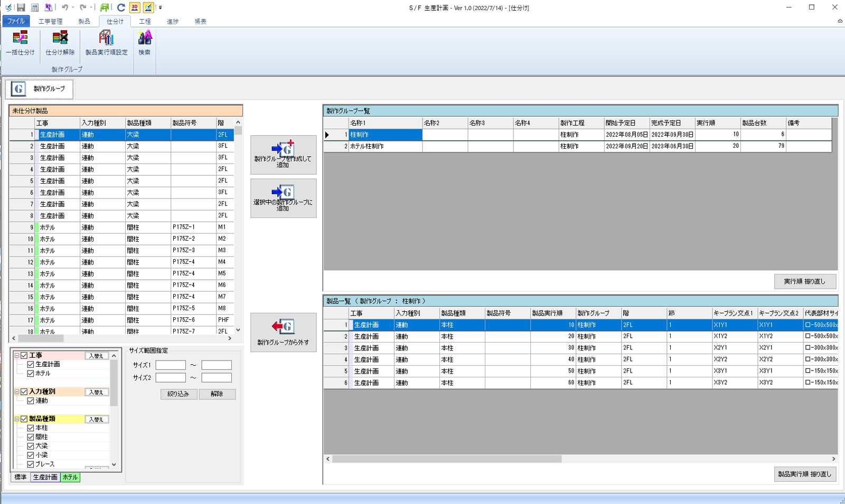Click the first サイズ1 input field
The height and width of the screenshot is (504, 845).
coord(170,365)
